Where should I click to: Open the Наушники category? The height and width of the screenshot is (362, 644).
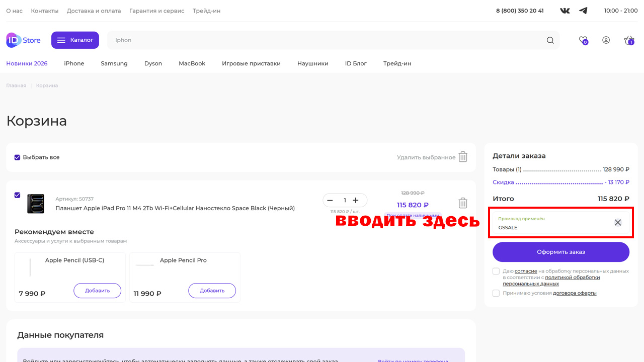(313, 63)
